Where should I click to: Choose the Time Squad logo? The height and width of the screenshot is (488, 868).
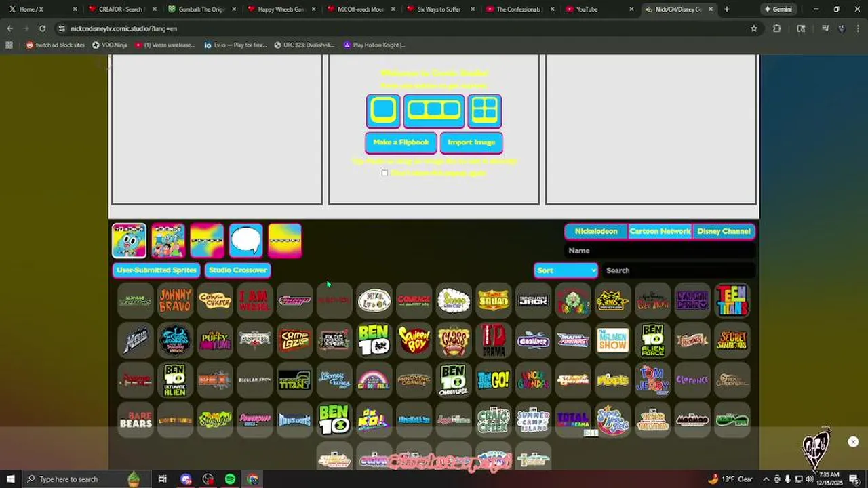493,300
